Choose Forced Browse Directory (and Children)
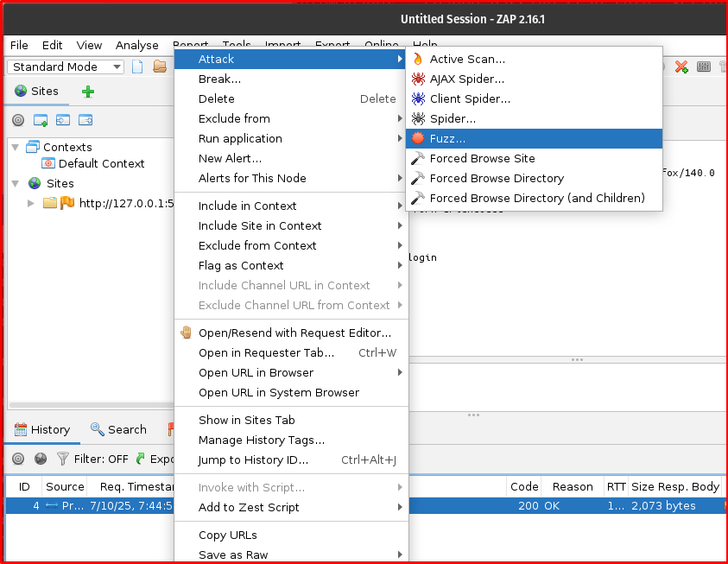This screenshot has width=728, height=564. (x=534, y=198)
